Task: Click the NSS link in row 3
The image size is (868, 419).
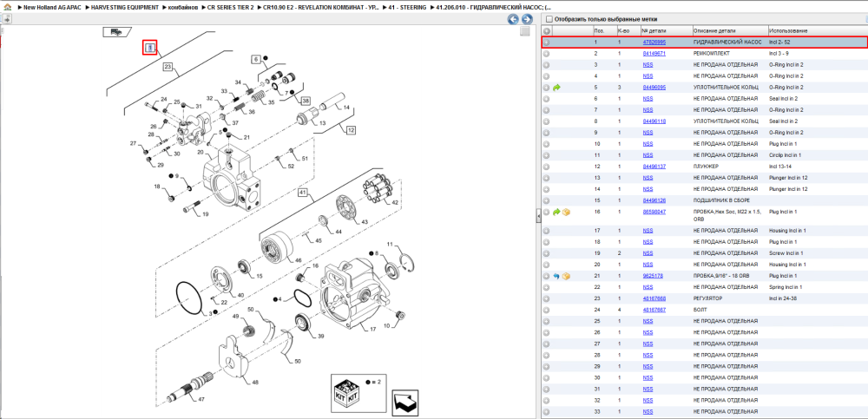Action: pyautogui.click(x=648, y=65)
